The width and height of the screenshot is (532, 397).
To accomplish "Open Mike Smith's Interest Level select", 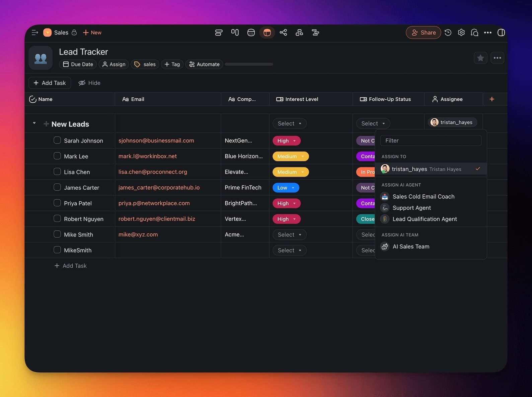I will [x=289, y=234].
